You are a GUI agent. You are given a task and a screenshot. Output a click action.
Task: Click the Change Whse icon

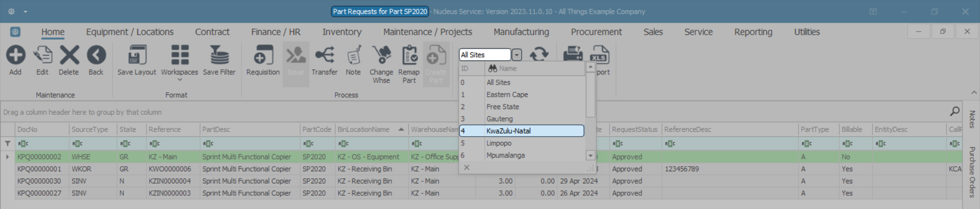coord(381,55)
